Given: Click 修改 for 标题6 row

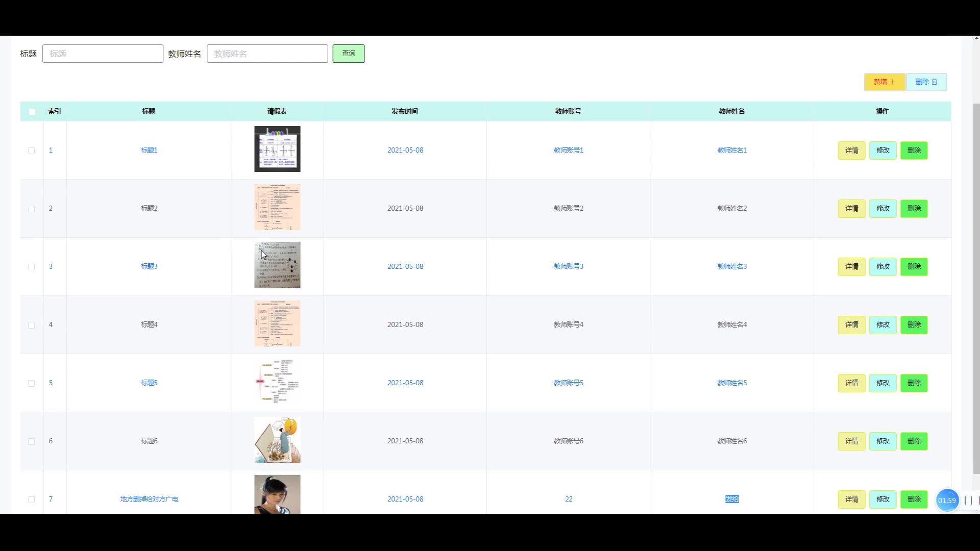Looking at the screenshot, I should point(883,441).
